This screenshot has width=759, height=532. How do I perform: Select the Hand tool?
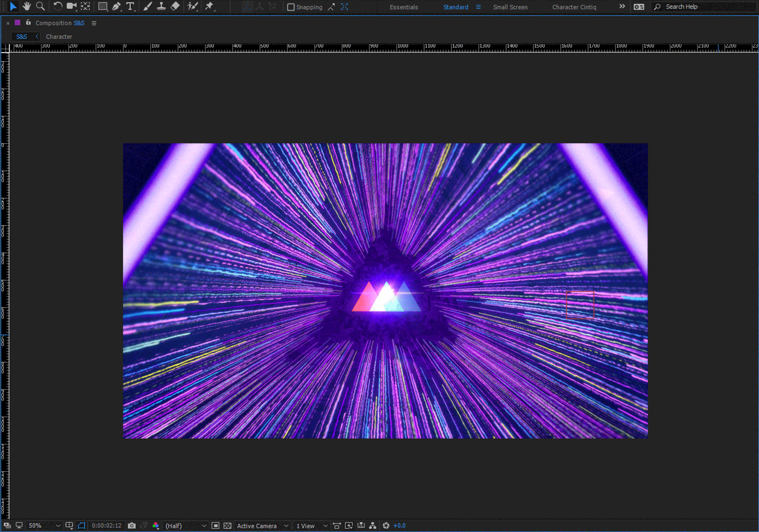(27, 6)
